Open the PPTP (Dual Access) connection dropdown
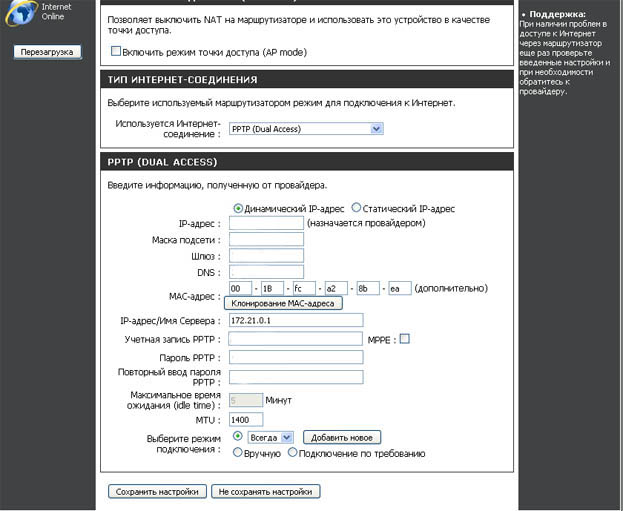The height and width of the screenshot is (511, 623). click(x=305, y=128)
